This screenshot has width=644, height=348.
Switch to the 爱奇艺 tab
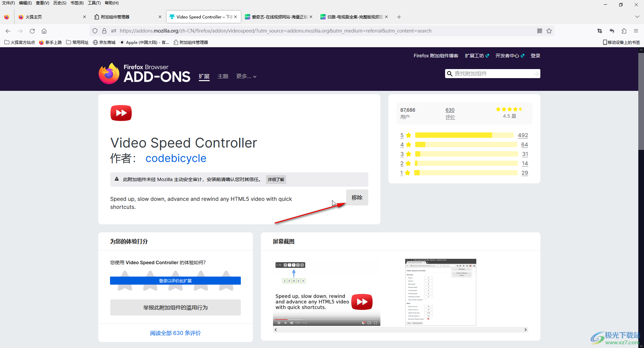click(279, 17)
